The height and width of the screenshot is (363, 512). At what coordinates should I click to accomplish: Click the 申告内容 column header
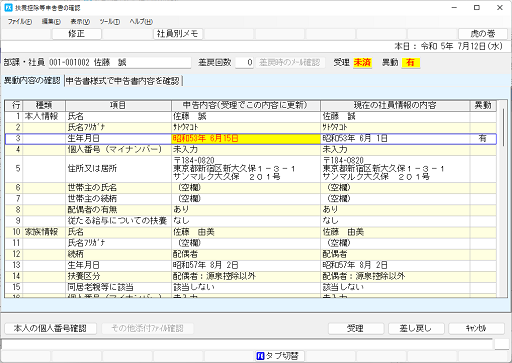[x=246, y=105]
